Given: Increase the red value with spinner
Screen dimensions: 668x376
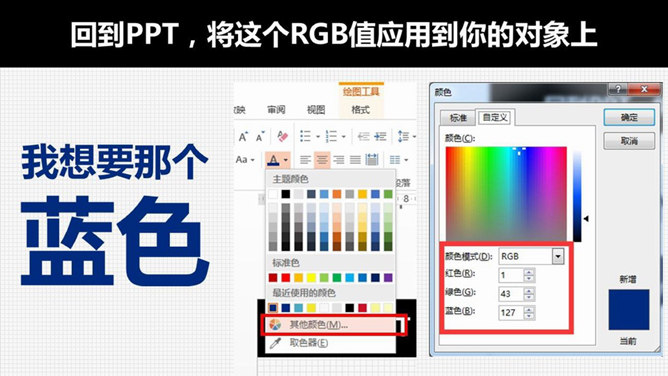Looking at the screenshot, I should point(529,272).
